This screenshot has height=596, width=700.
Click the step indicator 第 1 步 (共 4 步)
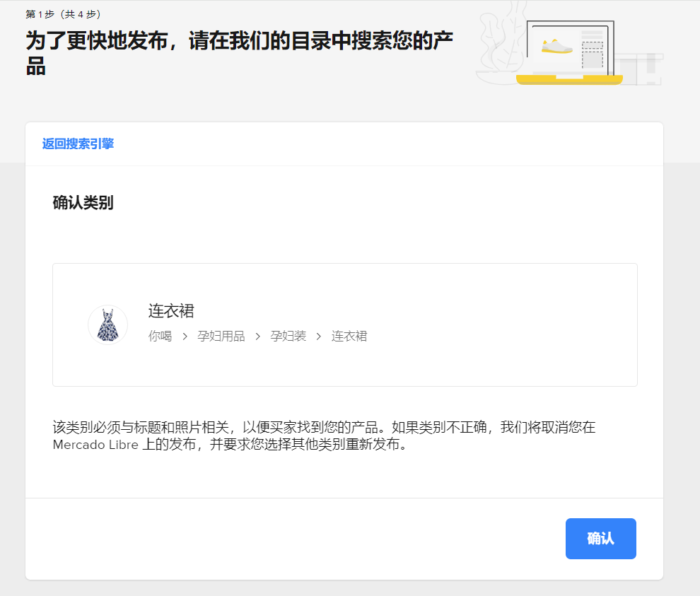point(63,14)
